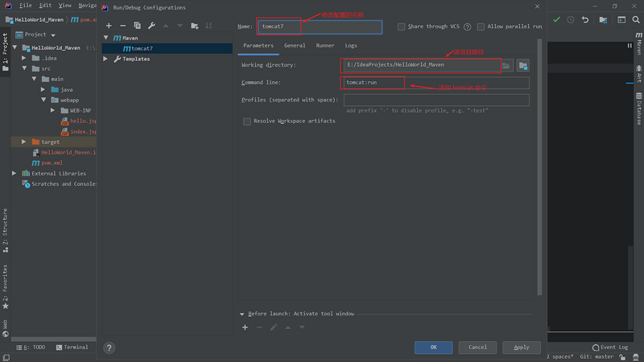This screenshot has width=644, height=362.
Task: Collapse the Before launch section
Action: click(242, 314)
